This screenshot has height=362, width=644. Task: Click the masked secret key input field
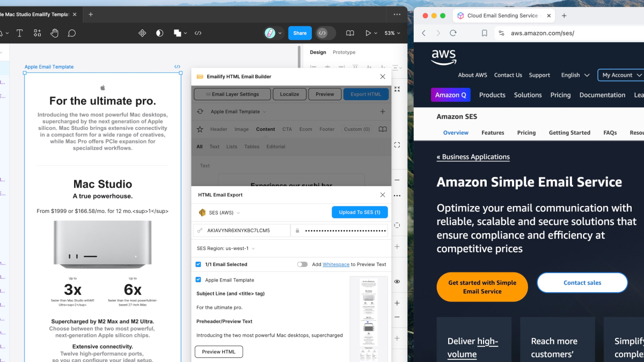[x=339, y=231]
